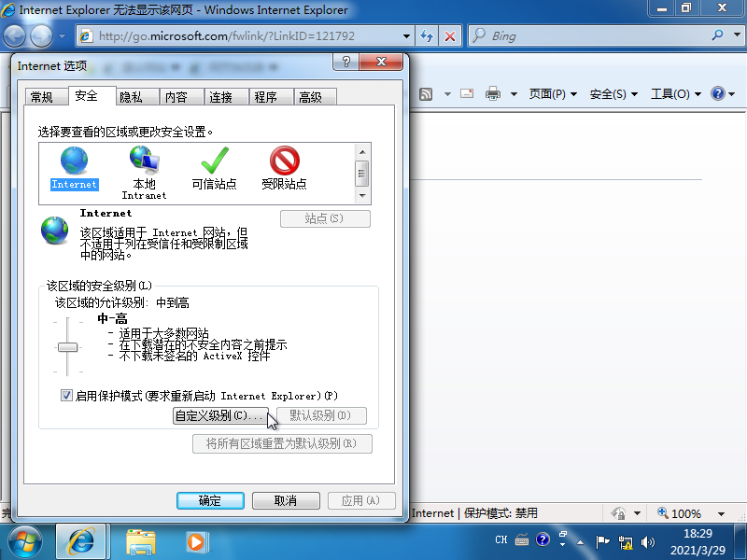Image resolution: width=747 pixels, height=560 pixels.
Task: Click the Help question mark icon
Action: pos(717,93)
